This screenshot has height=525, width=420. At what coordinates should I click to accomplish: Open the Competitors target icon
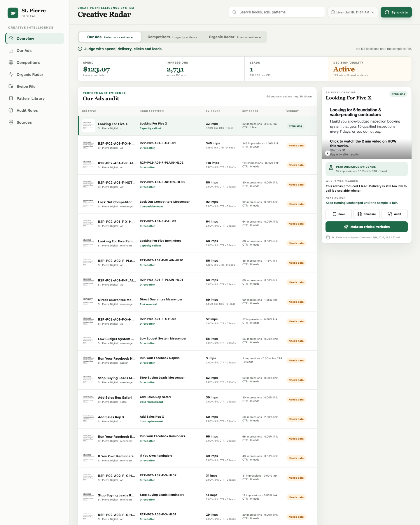click(11, 62)
